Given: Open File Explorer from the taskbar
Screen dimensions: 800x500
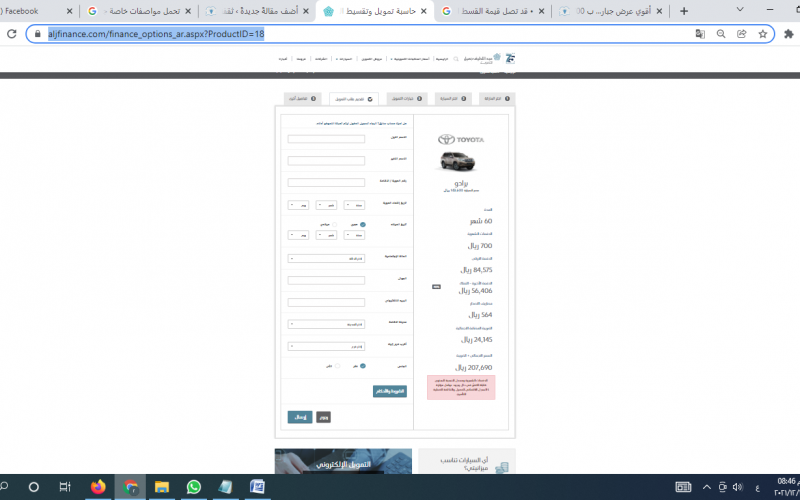Looking at the screenshot, I should [x=162, y=487].
